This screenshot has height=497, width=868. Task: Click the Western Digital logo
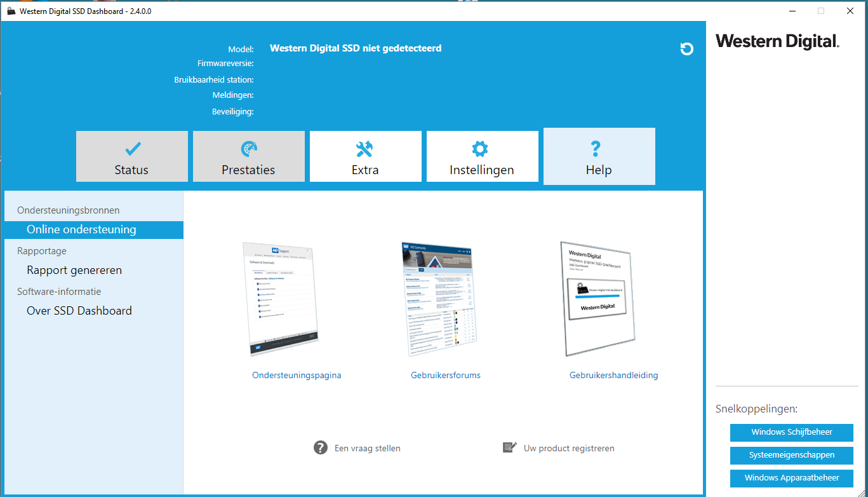[x=778, y=41]
